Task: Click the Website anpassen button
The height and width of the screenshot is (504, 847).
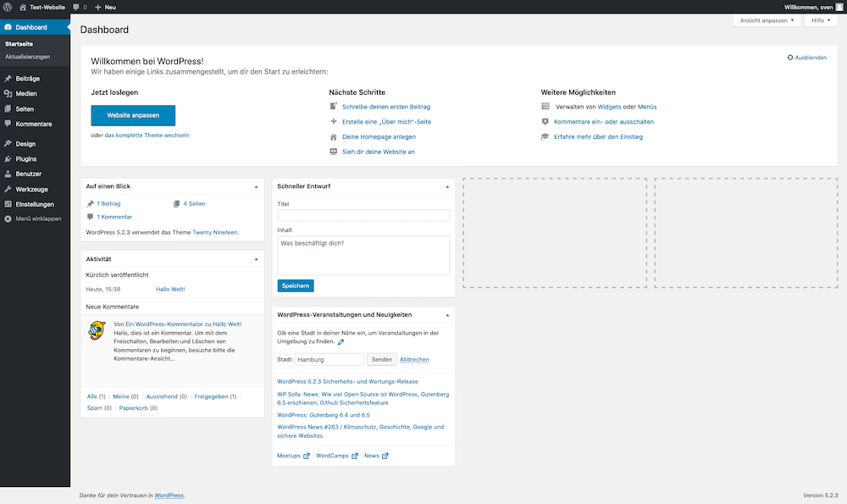Action: tap(133, 115)
